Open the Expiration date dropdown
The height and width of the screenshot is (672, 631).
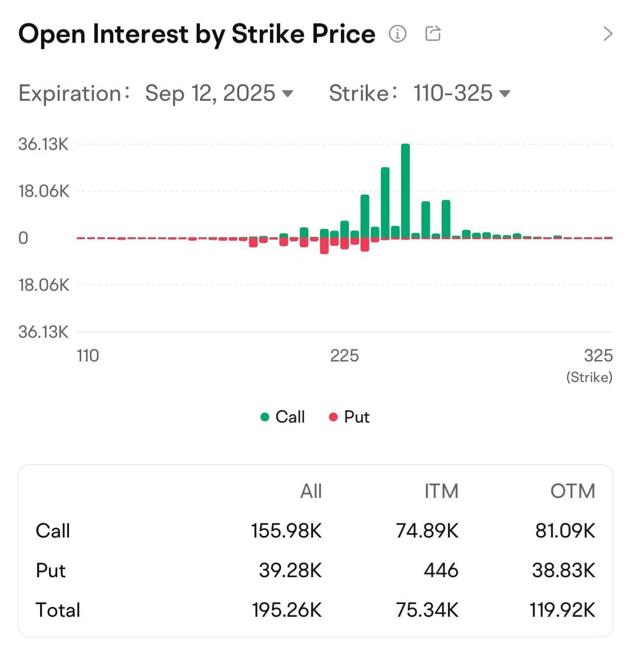tap(288, 93)
